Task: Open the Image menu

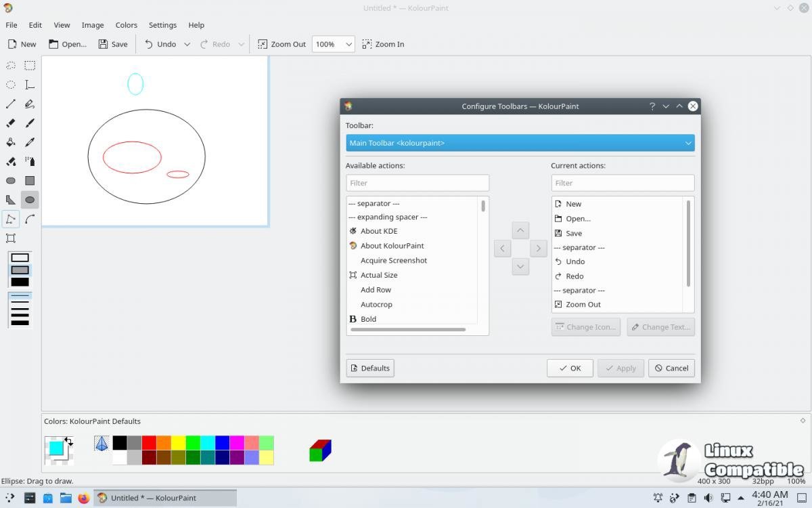Action: 93,25
